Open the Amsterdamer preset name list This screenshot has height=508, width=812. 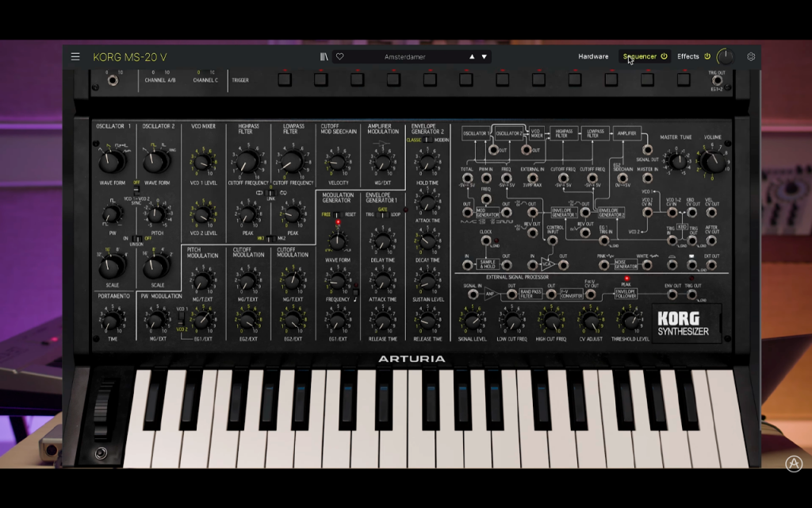point(405,56)
